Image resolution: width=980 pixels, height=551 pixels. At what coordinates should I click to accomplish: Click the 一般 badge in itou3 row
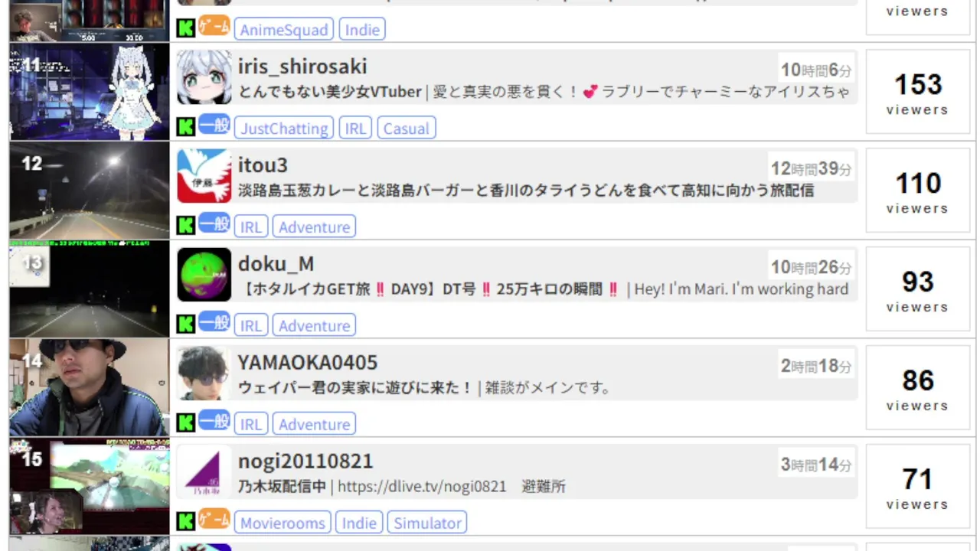pos(214,223)
